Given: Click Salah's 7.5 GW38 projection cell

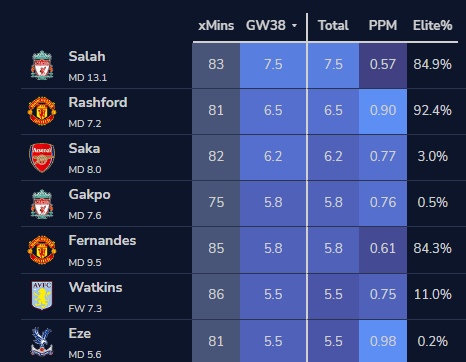Looking at the screenshot, I should [273, 65].
